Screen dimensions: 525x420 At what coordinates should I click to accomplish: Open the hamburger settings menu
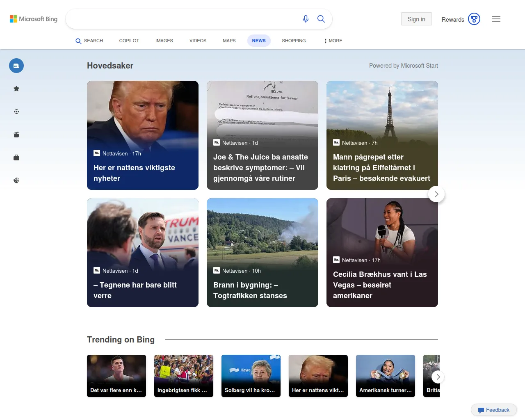496,19
